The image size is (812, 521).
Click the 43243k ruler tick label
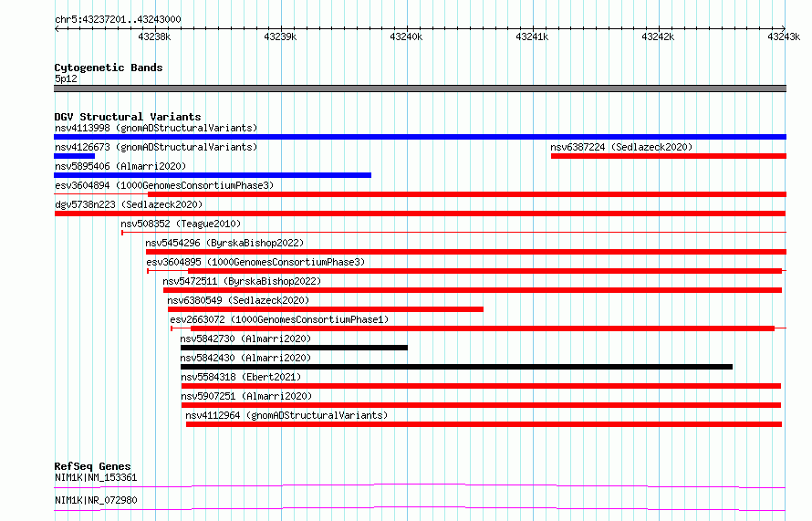784,36
